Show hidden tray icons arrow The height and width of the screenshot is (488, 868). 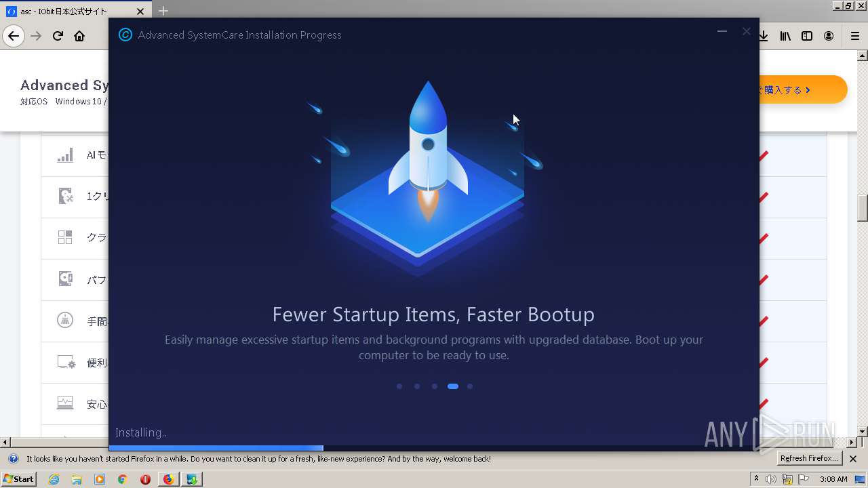[756, 479]
